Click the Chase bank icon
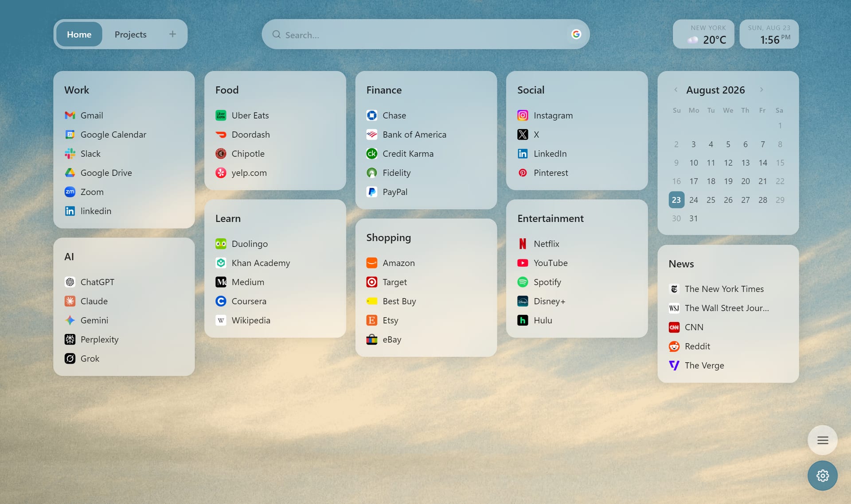The image size is (851, 504). pos(372,115)
